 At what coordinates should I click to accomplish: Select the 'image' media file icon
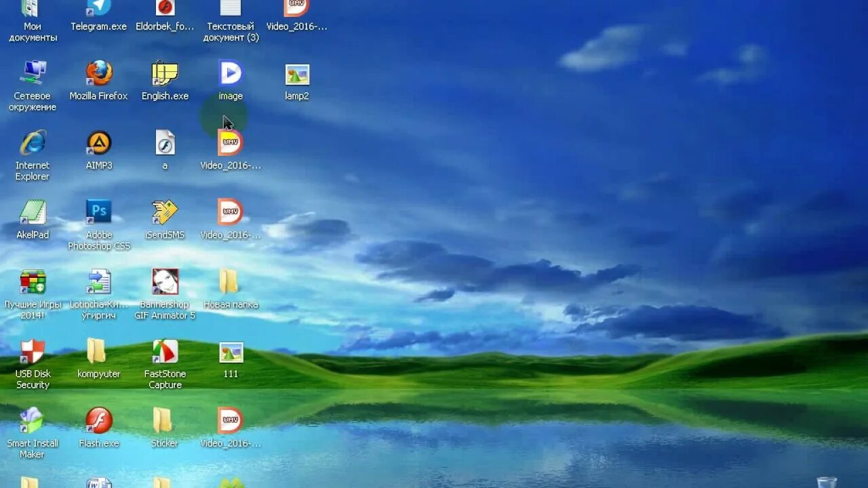pos(231,81)
